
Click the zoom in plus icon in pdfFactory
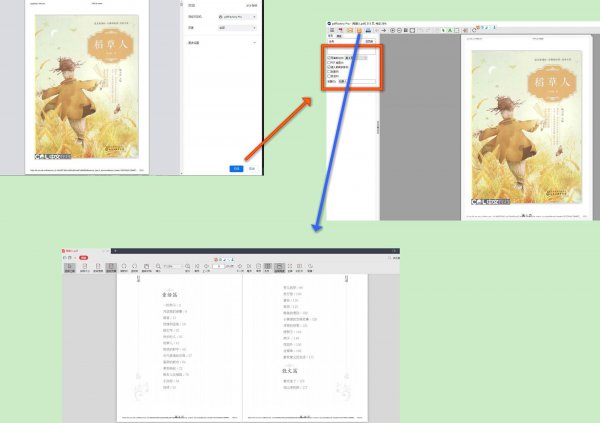392,30
